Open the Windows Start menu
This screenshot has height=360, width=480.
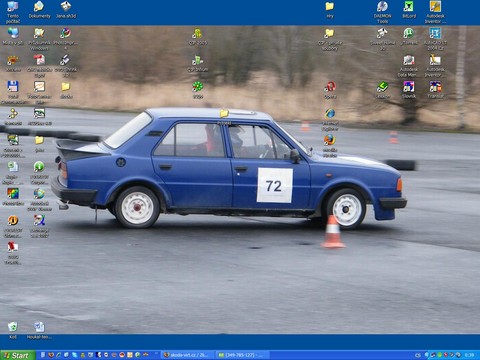coord(17,355)
